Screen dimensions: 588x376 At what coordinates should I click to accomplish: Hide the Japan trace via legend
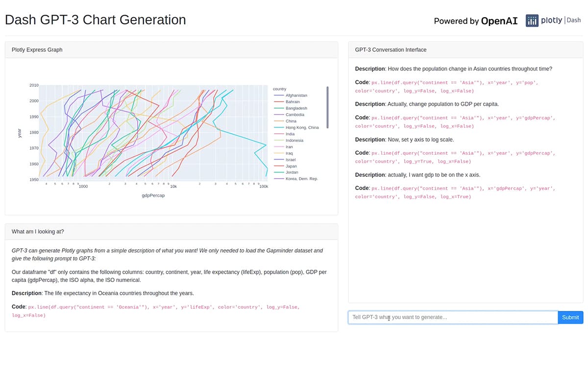coord(291,166)
